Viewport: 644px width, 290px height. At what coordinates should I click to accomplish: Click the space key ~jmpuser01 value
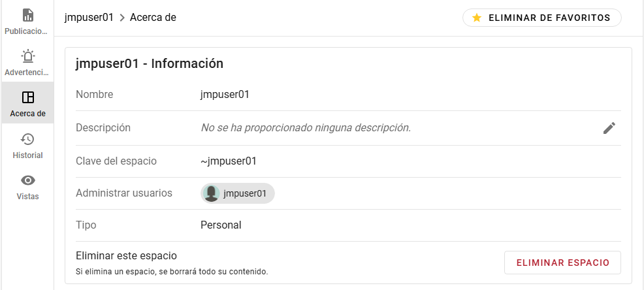tap(228, 161)
